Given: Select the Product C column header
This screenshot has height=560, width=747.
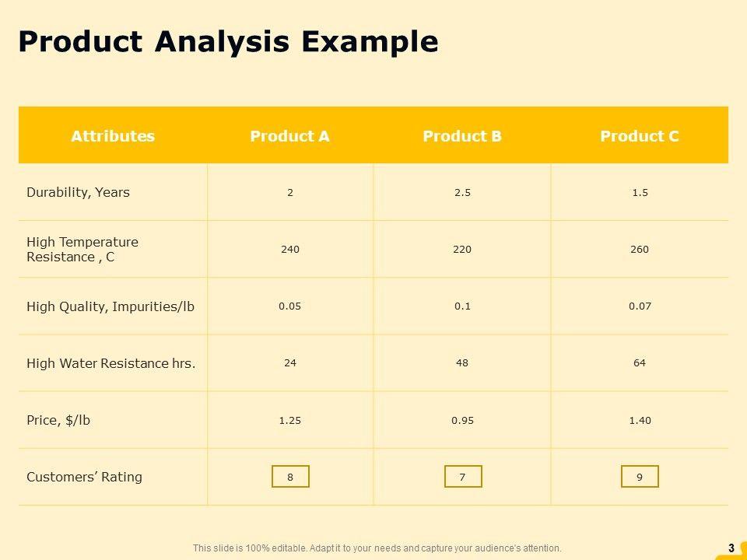Looking at the screenshot, I should coord(640,136).
